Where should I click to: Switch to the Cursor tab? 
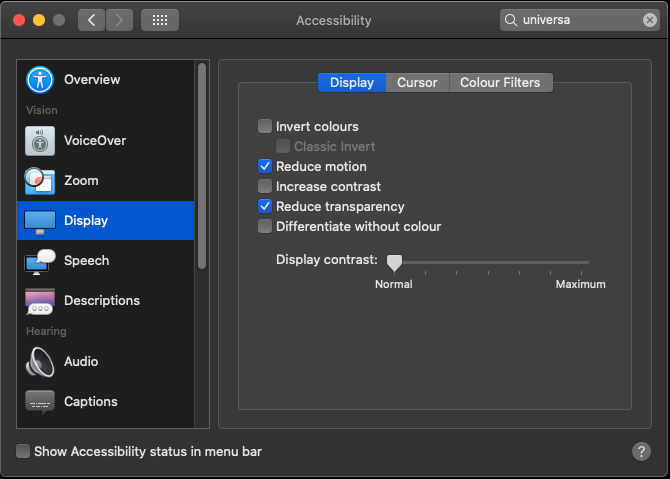coord(417,82)
